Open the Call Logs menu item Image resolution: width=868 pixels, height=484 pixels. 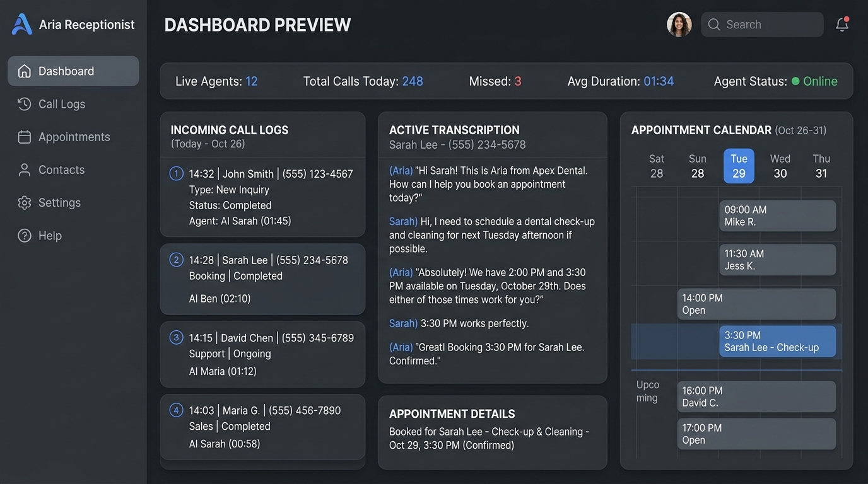73,104
